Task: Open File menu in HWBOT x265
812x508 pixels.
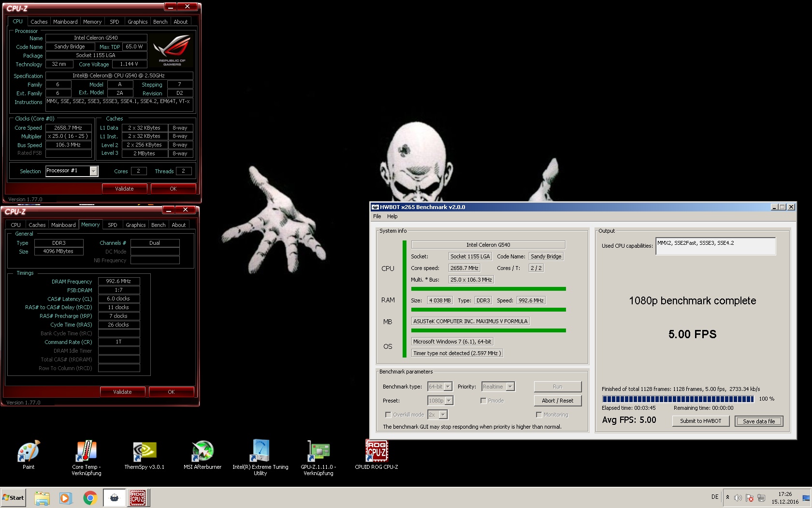Action: (x=377, y=216)
